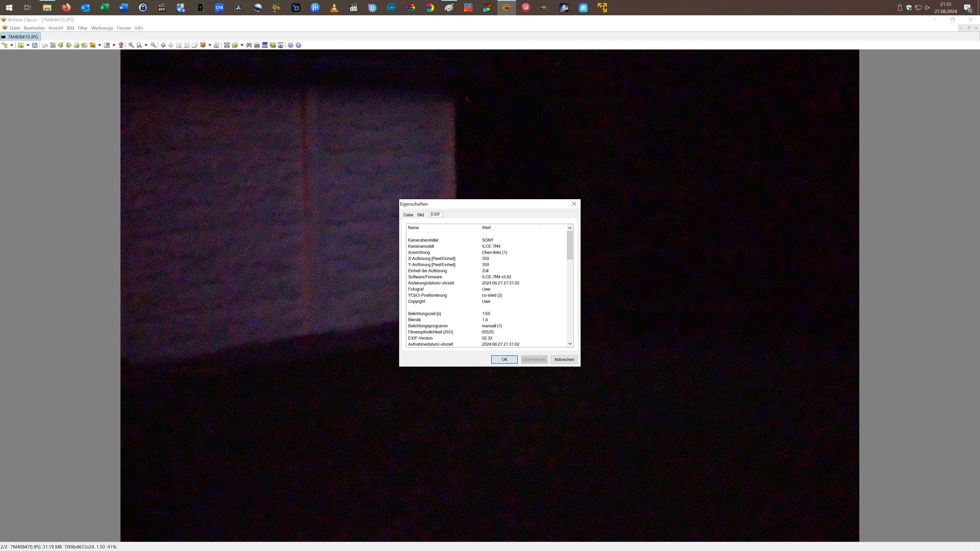Go to next image with right arrow
This screenshot has width=980, height=551.
point(171,45)
